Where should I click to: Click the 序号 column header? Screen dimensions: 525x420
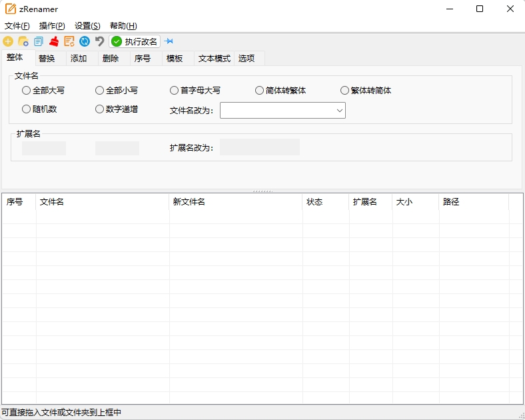(x=19, y=201)
